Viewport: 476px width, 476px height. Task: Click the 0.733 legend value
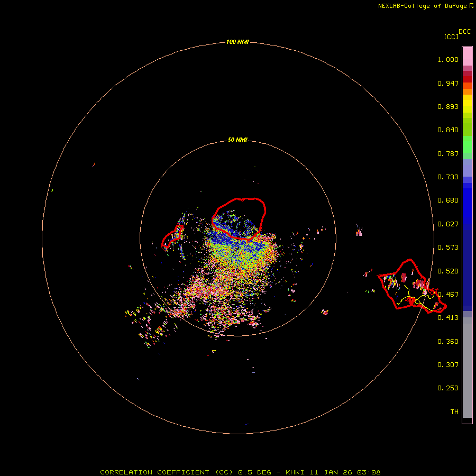coord(448,177)
